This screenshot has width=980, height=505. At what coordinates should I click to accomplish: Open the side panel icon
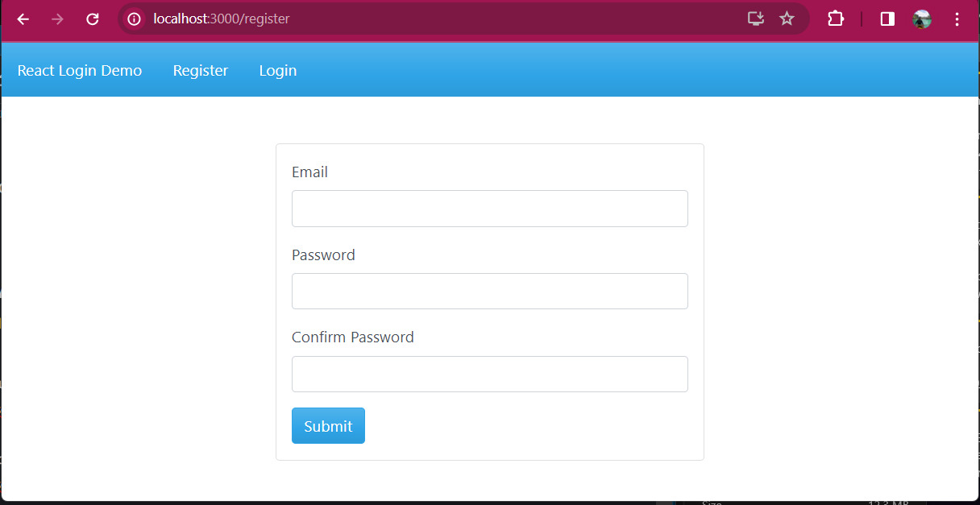tap(887, 19)
